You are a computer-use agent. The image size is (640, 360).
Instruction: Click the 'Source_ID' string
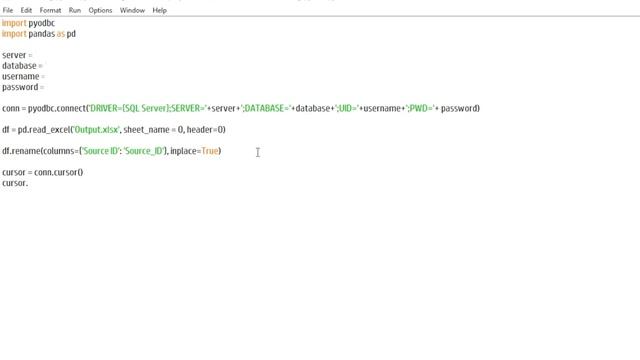tap(144, 151)
